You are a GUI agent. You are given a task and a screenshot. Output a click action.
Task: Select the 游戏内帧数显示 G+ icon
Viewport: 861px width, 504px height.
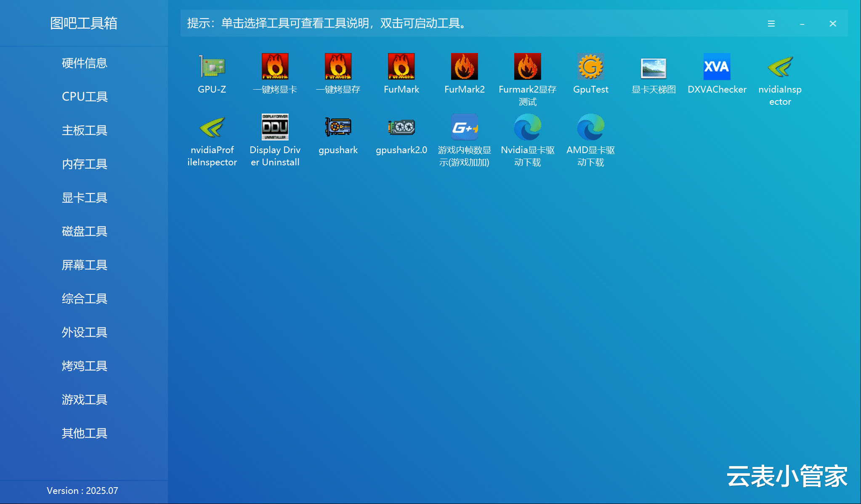pos(464,127)
